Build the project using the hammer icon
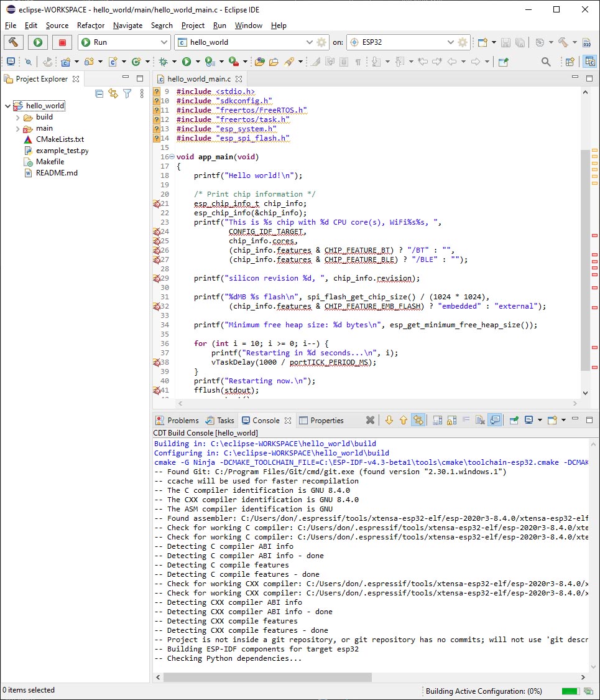 tap(13, 42)
